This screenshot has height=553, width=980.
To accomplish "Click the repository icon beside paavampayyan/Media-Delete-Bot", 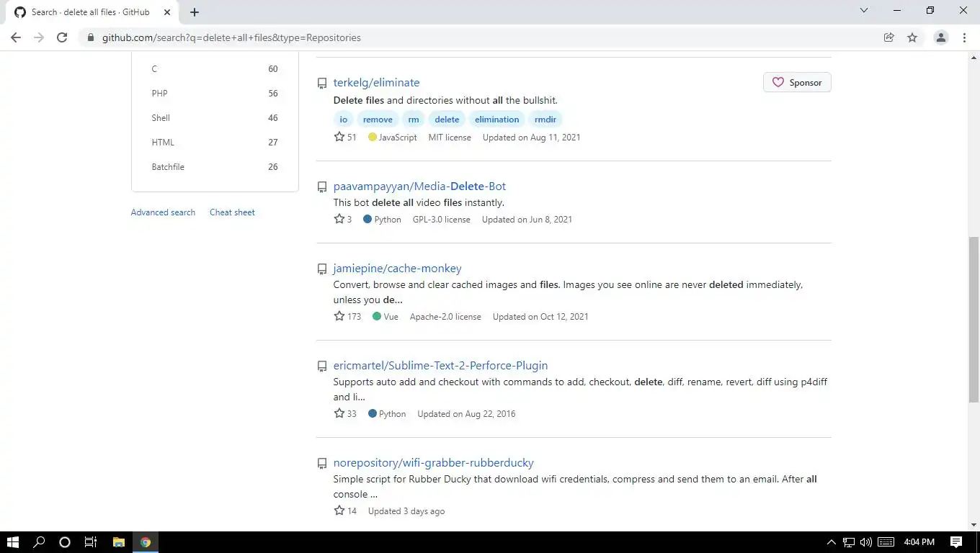I will pos(322,187).
